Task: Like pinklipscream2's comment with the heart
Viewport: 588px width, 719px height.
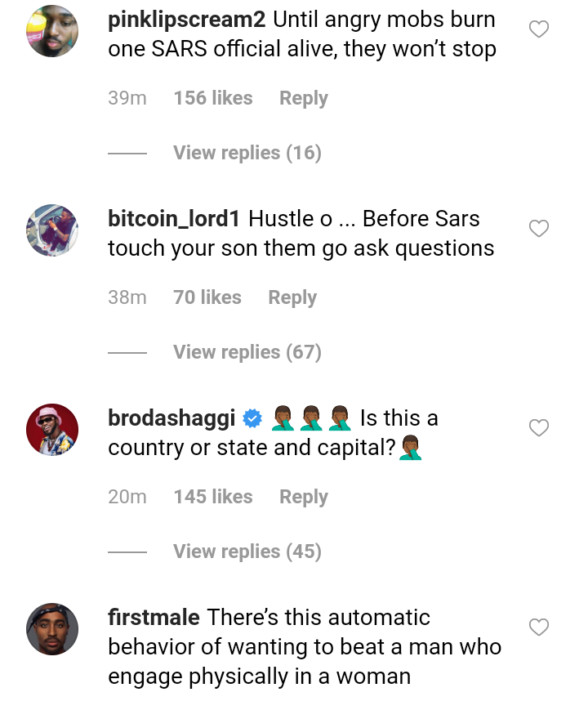Action: tap(538, 30)
